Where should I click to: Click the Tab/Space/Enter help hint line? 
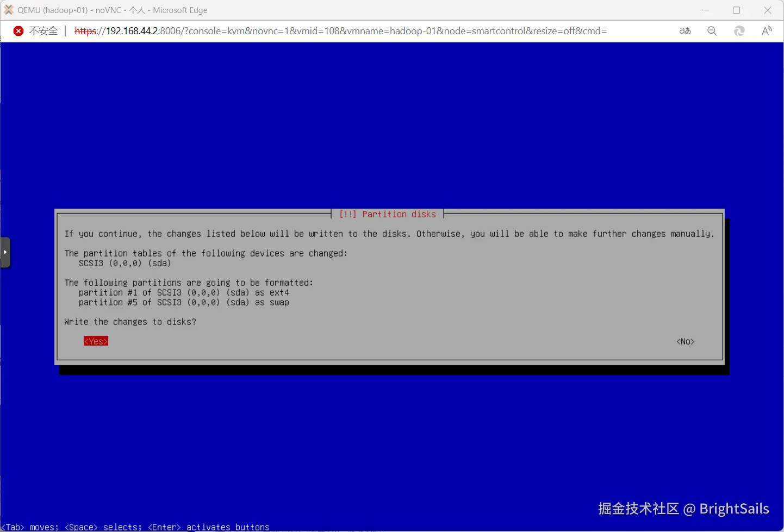tap(135, 527)
